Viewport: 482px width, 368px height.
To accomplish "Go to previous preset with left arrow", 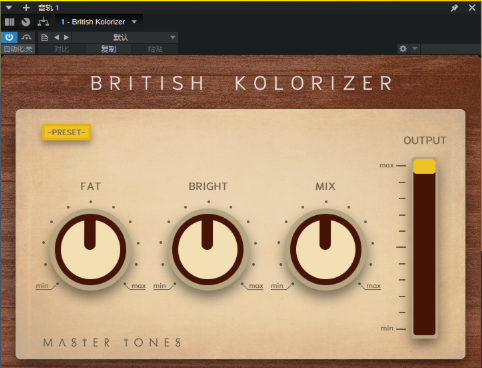I will coord(57,37).
